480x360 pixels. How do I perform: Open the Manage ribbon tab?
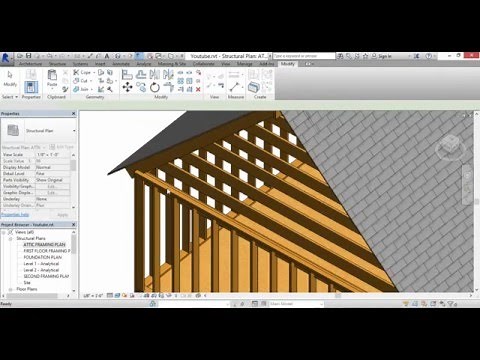tap(244, 64)
